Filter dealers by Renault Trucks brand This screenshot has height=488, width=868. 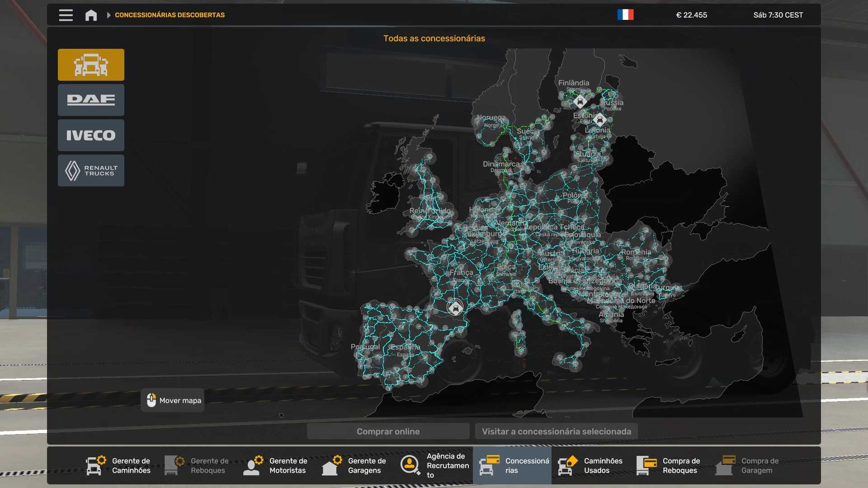91,171
